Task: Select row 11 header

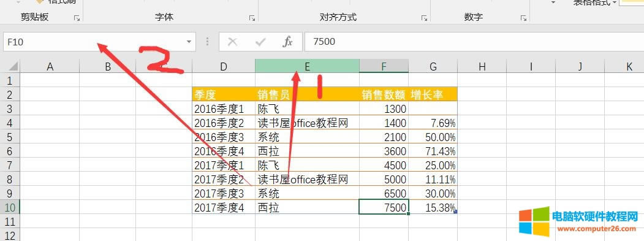Action: [10, 221]
